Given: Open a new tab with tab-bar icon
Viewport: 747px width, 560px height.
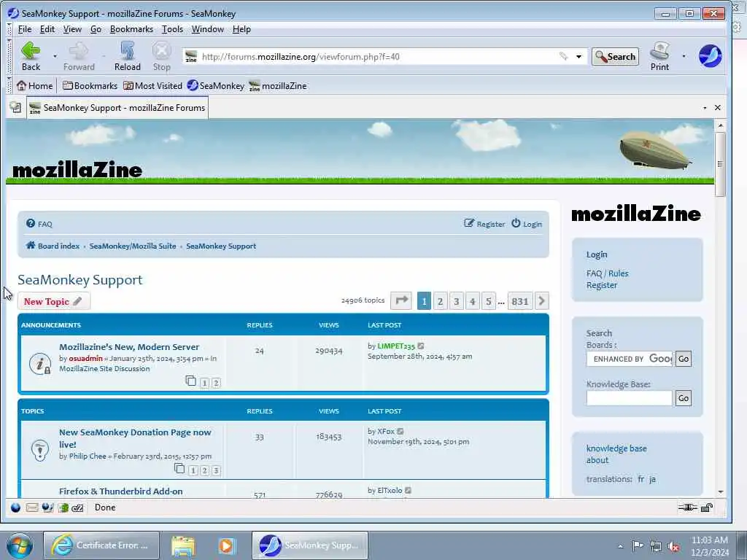Looking at the screenshot, I should [15, 108].
